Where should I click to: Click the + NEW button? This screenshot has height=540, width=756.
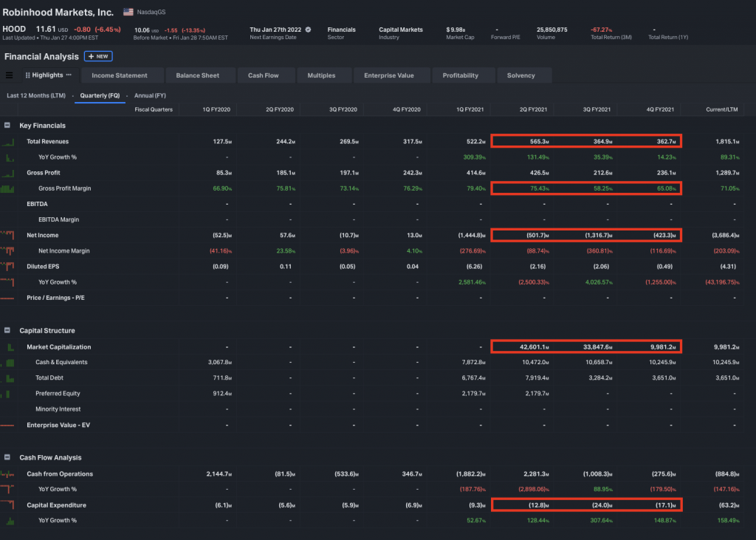point(98,56)
